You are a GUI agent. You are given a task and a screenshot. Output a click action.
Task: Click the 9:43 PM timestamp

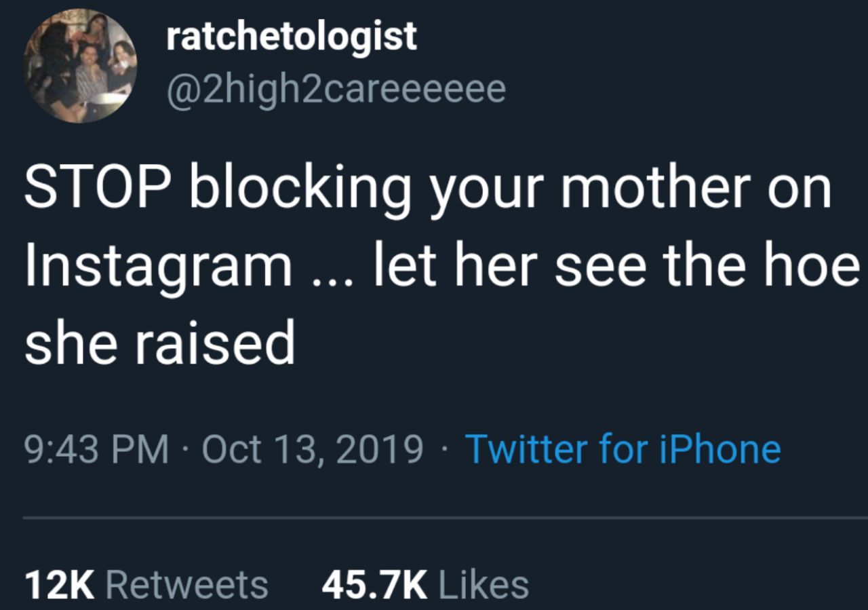[x=96, y=449]
